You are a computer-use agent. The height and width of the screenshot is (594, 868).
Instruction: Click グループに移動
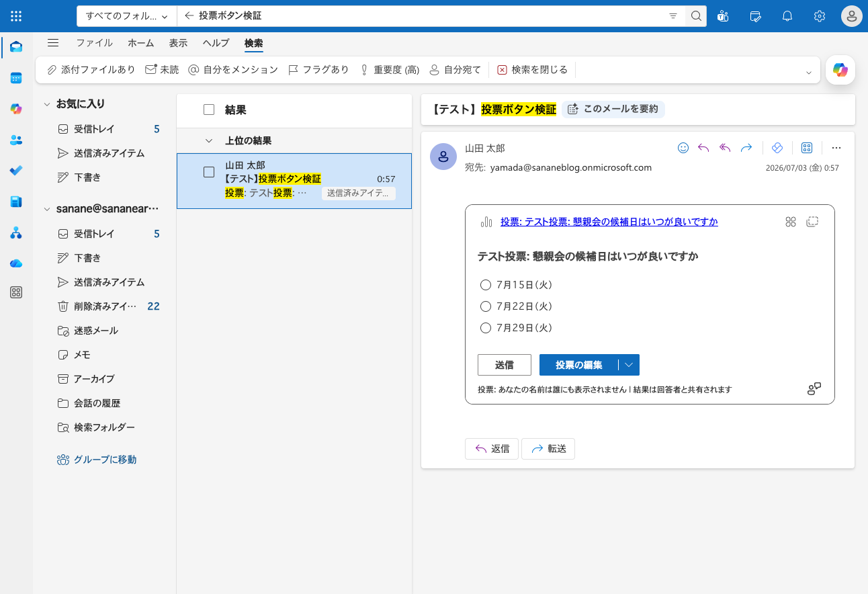tap(97, 460)
